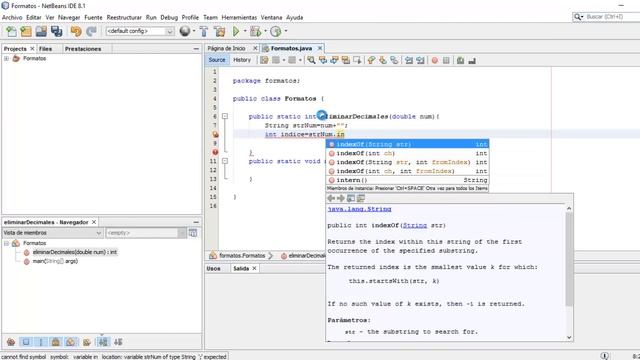Toggle Show Inner Classes in Navigator

(x=71, y=342)
